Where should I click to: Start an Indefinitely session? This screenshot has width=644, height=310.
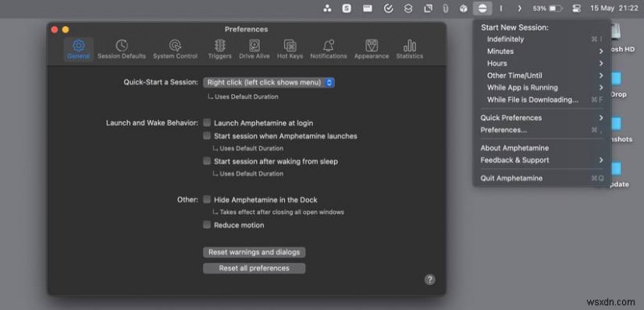(x=542, y=39)
